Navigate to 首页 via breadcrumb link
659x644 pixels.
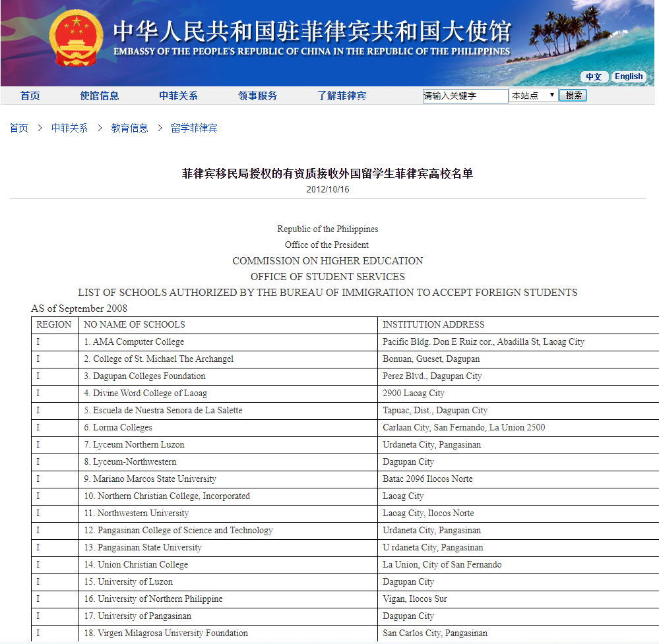(x=18, y=128)
